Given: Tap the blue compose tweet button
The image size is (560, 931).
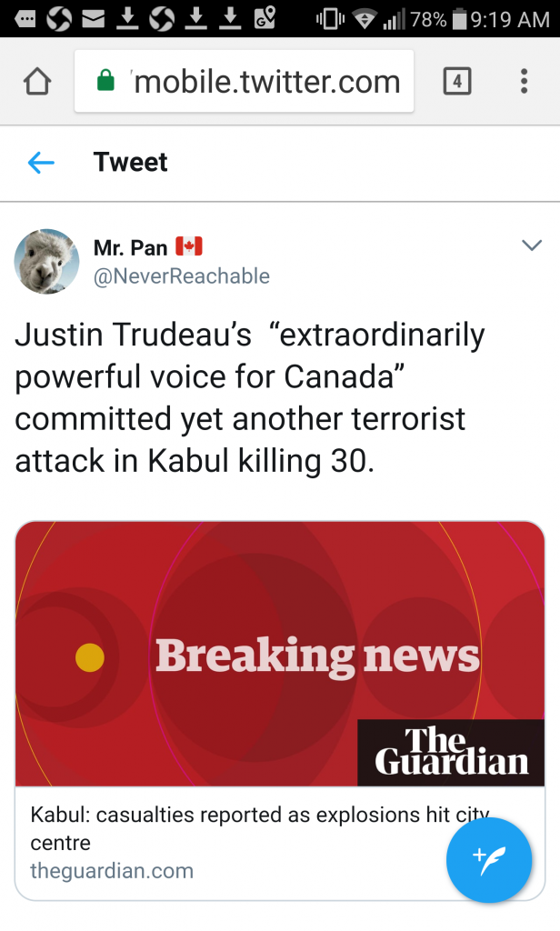Looking at the screenshot, I should pyautogui.click(x=489, y=860).
